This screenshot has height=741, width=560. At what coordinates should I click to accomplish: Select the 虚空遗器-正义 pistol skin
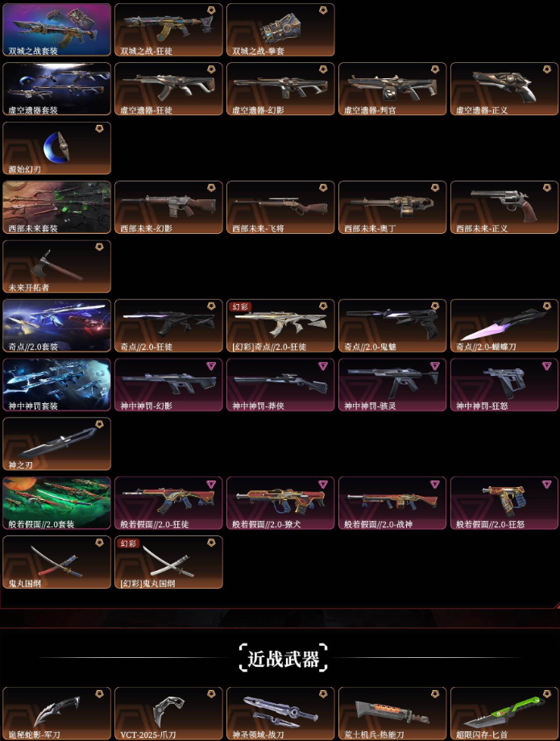click(504, 89)
